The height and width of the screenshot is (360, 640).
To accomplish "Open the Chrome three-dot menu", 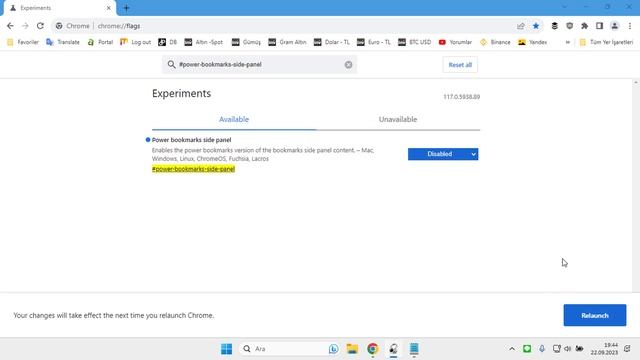I will pos(630,26).
